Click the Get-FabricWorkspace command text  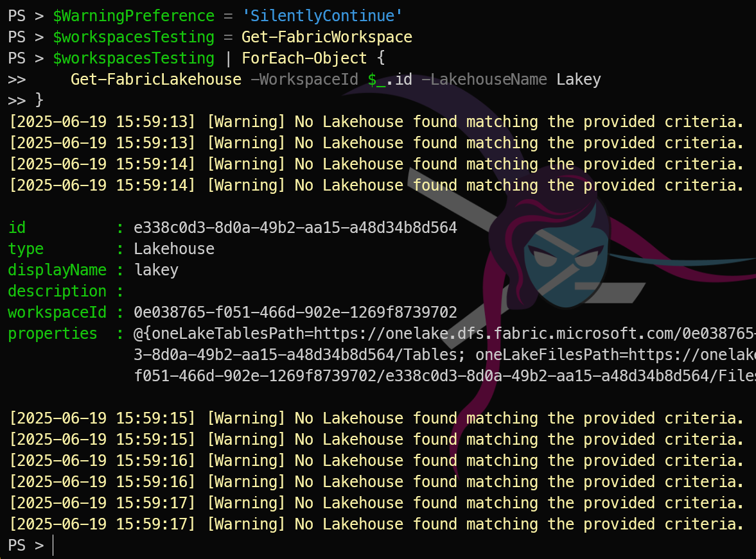[327, 37]
